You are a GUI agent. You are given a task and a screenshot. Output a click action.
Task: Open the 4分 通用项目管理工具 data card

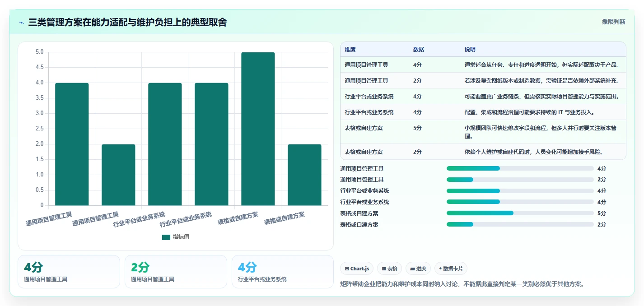(x=69, y=272)
